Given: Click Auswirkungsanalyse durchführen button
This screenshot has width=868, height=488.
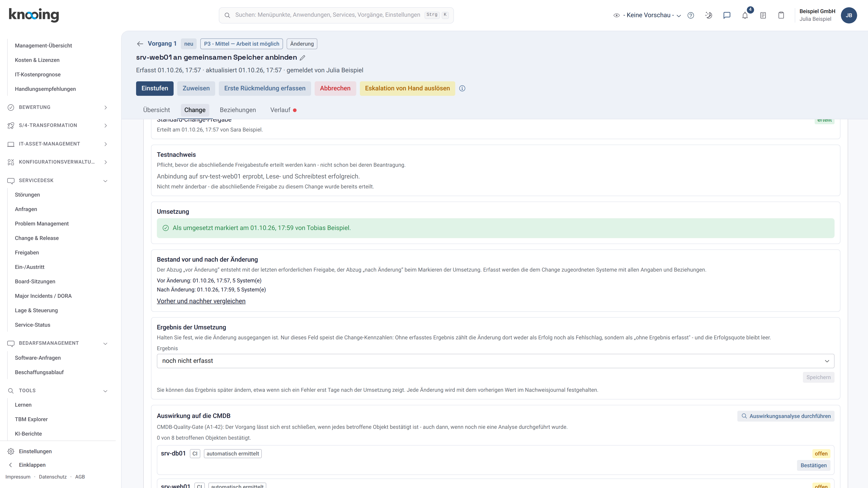Looking at the screenshot, I should [x=786, y=416].
